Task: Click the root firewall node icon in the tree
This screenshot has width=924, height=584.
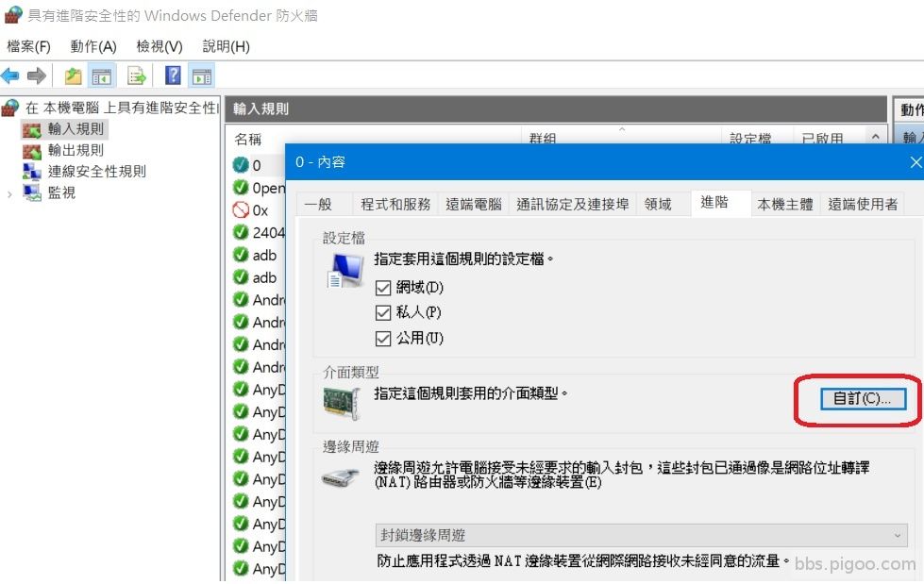Action: pyautogui.click(x=10, y=108)
